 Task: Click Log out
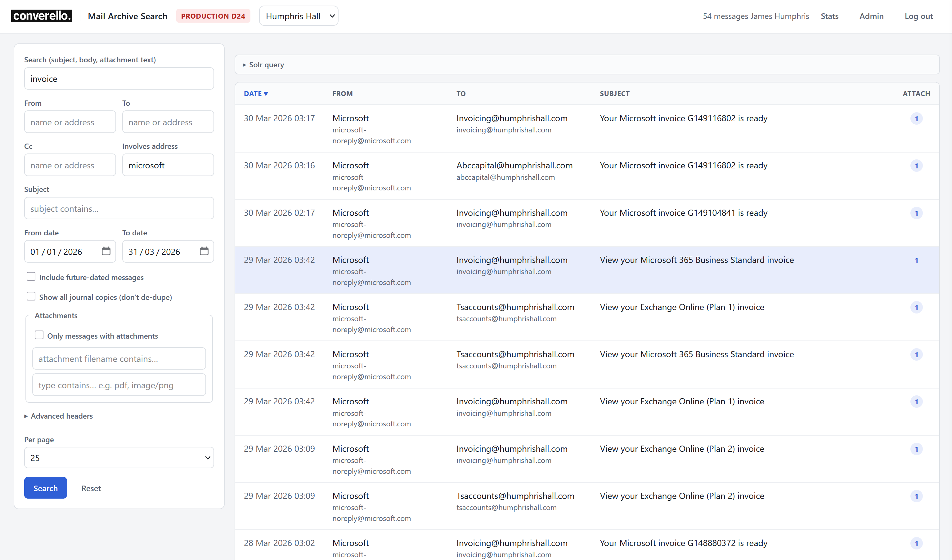(x=918, y=16)
